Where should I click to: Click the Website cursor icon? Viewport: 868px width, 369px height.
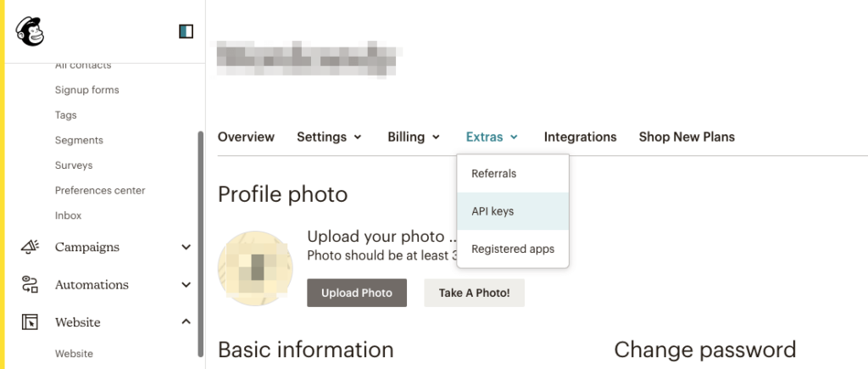pyautogui.click(x=31, y=322)
